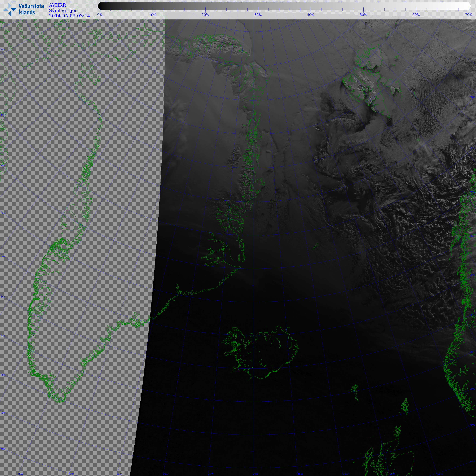Click the 60% label on the scale
This screenshot has height=476, width=476.
pos(416,15)
